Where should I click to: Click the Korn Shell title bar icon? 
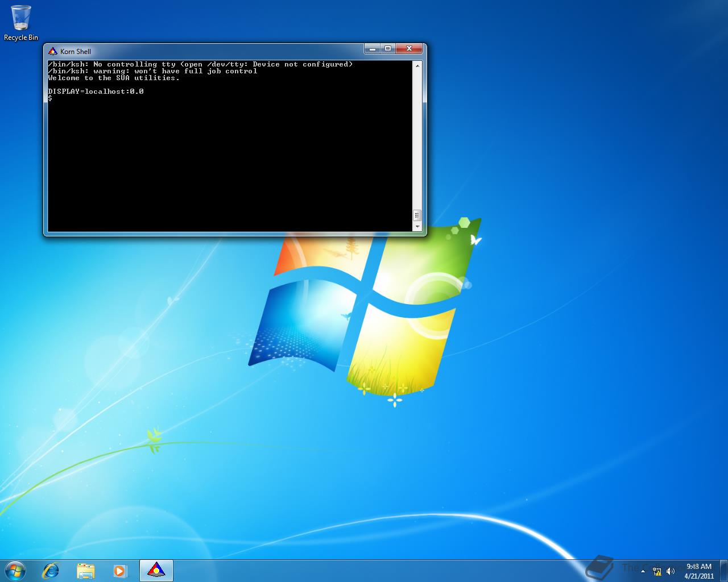53,51
